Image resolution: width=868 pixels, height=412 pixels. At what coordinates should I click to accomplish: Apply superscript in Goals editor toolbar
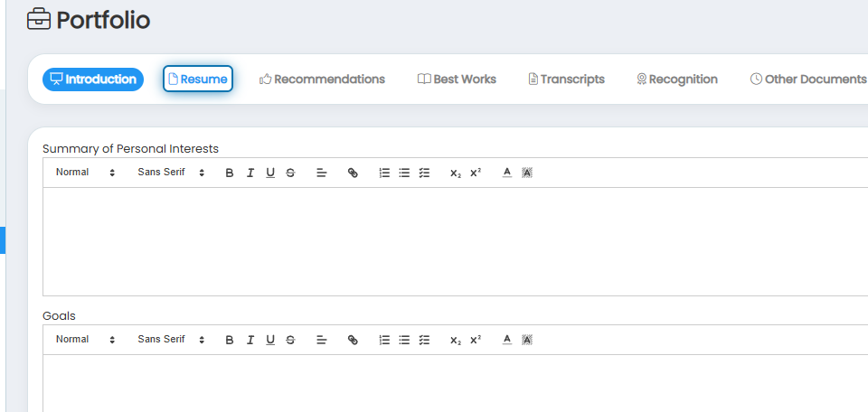476,340
